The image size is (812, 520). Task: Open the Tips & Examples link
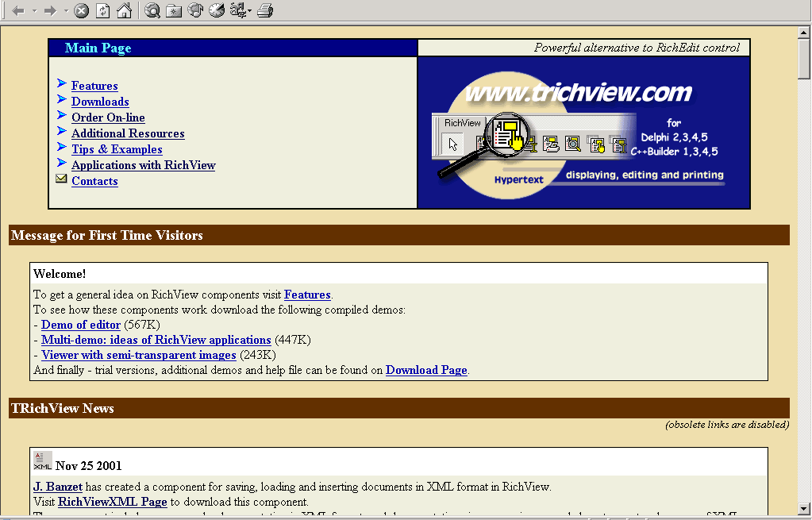pyautogui.click(x=117, y=149)
